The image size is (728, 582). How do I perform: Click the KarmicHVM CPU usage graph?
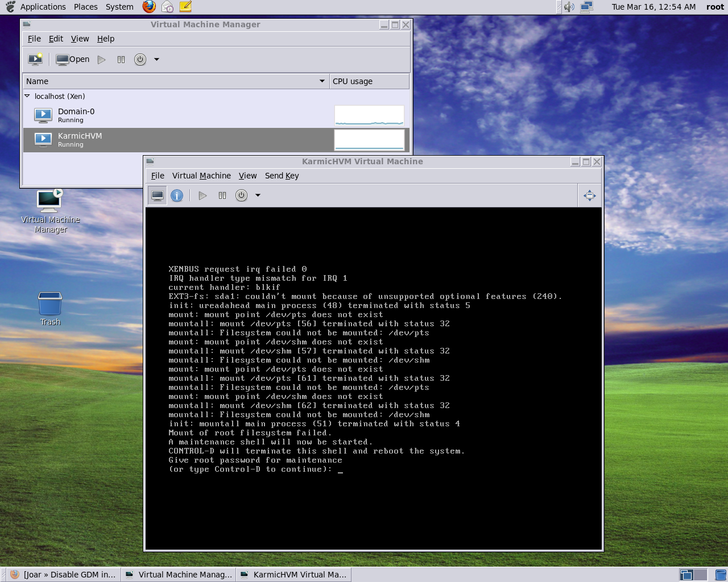pos(369,140)
